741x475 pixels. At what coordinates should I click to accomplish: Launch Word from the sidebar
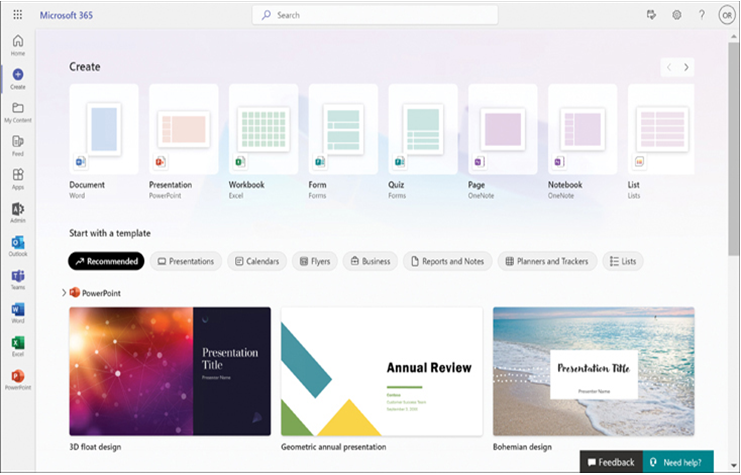[18, 313]
